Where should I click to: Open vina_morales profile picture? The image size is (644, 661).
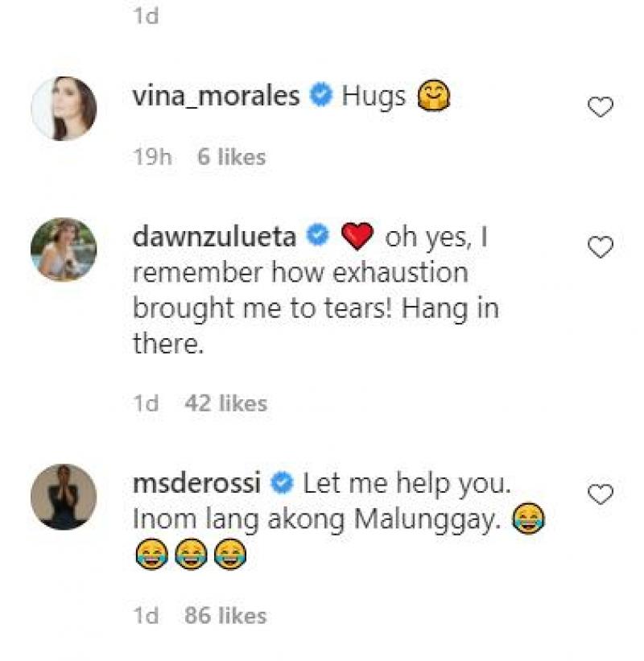point(64,109)
